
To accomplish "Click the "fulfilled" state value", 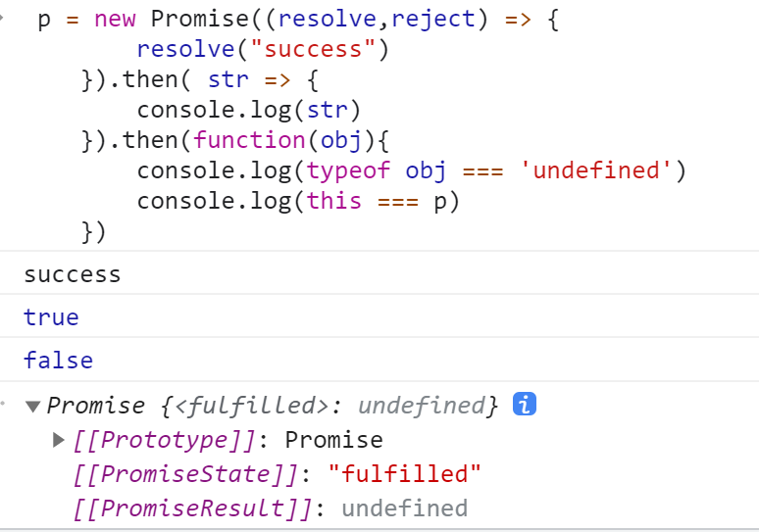I will pos(405,474).
